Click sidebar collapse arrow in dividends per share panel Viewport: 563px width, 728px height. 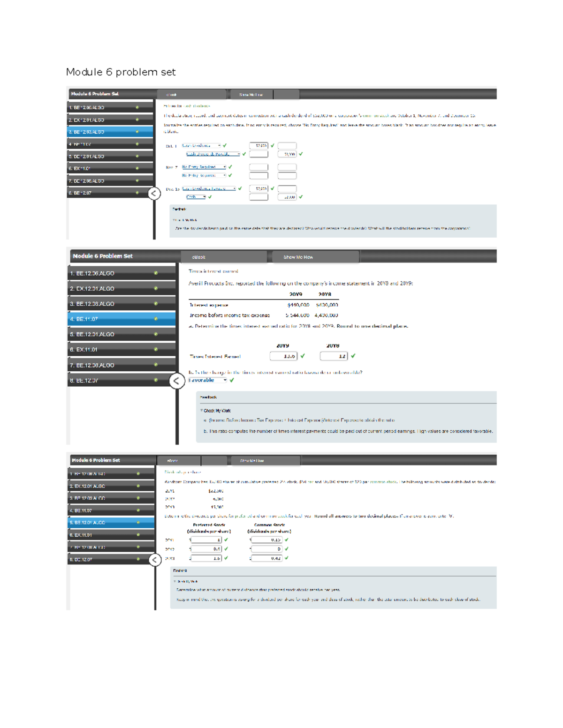(155, 560)
